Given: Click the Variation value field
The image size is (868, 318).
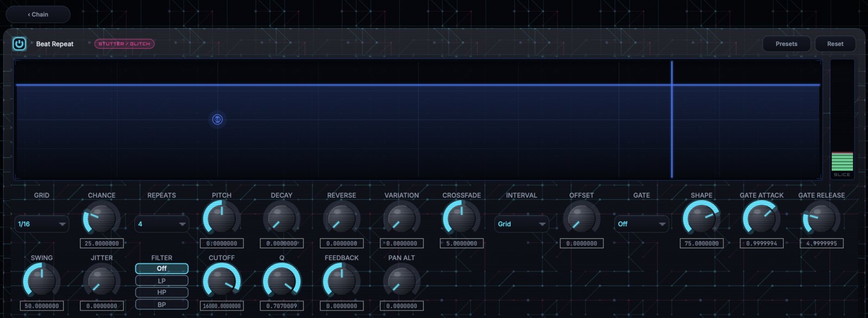Looking at the screenshot, I should 401,244.
